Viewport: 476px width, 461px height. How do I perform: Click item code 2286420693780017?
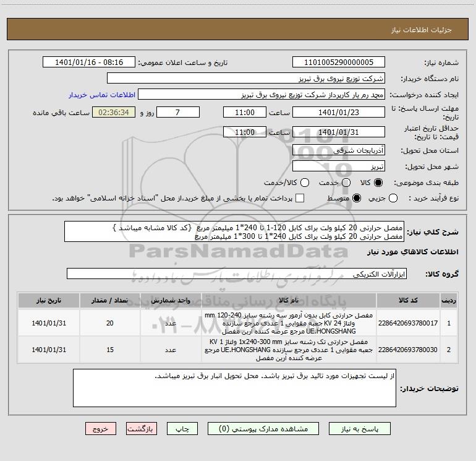[408, 323]
